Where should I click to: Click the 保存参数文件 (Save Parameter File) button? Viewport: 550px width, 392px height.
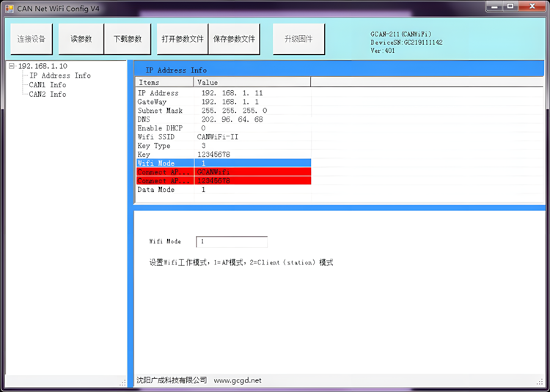[234, 39]
